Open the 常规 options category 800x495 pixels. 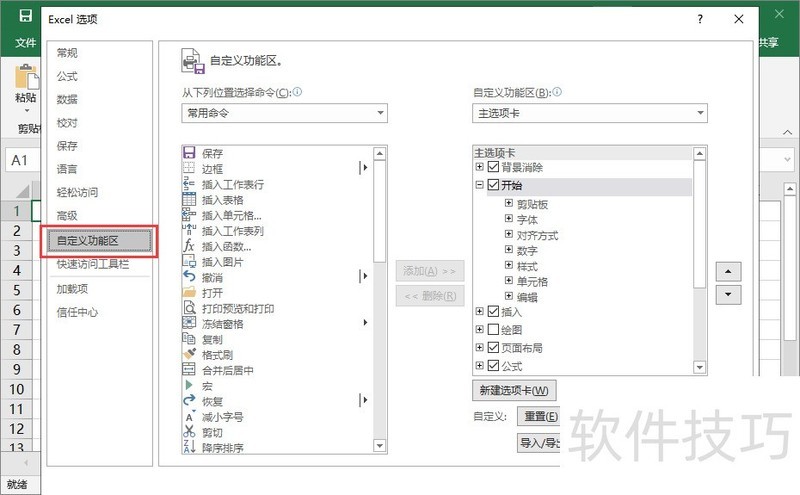(x=67, y=53)
